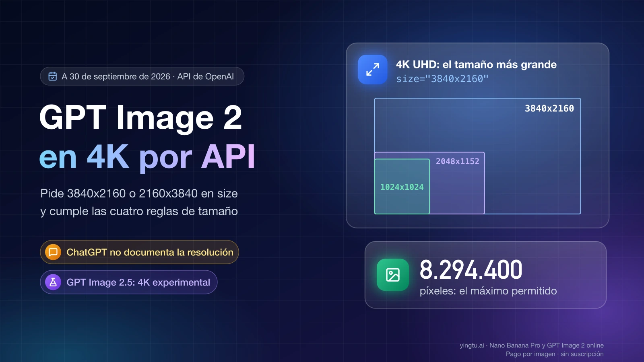Click the calendar icon in the date pill
The height and width of the screenshot is (362, 644).
tap(53, 76)
